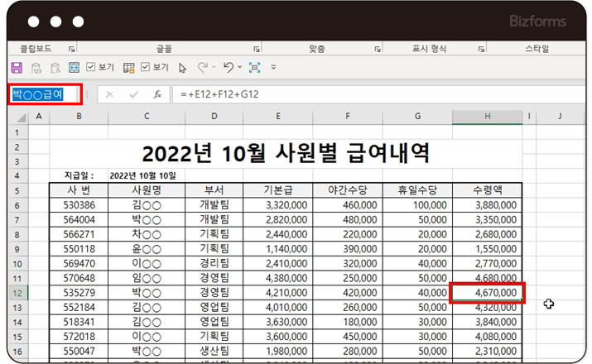This screenshot has height=364, width=592.
Task: Select row header 12
Action: 17,292
